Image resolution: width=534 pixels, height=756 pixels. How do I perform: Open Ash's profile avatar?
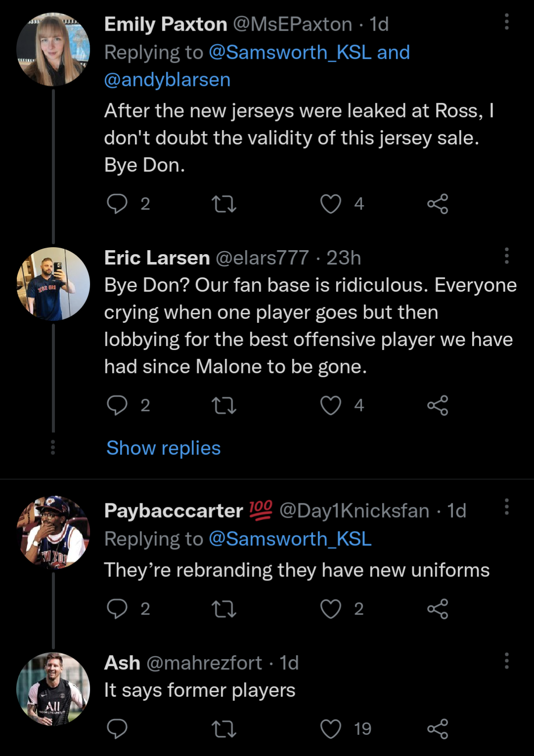[53, 689]
